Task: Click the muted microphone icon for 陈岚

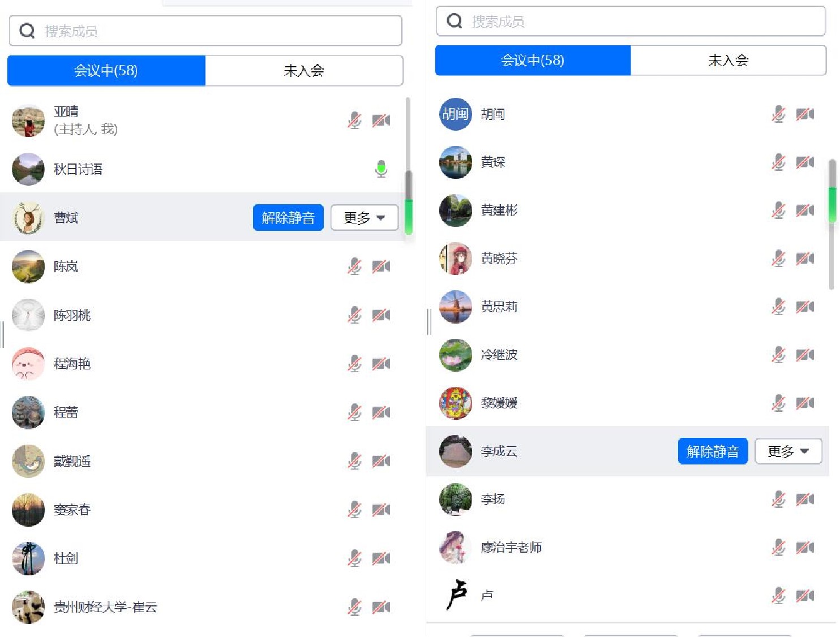Action: (354, 266)
